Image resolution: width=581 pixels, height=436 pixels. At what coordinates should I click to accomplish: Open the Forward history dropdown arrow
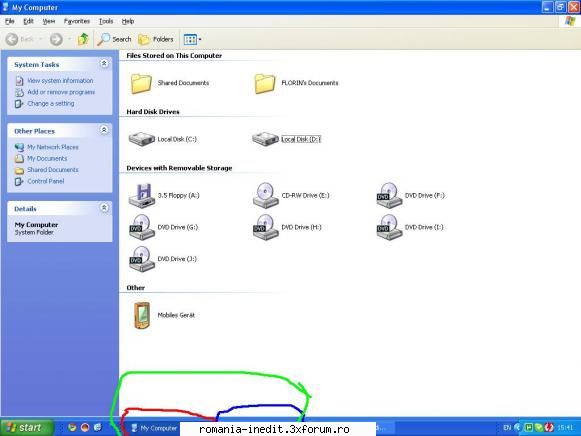[69, 39]
